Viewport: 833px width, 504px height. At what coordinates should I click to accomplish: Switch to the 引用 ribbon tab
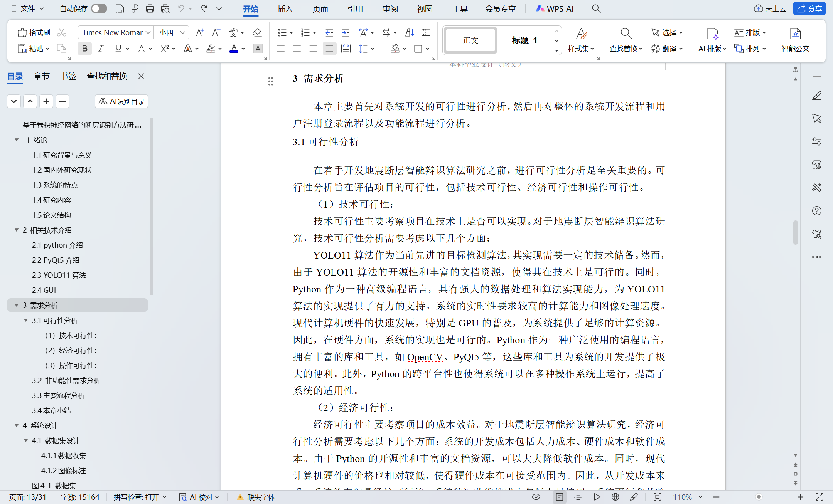coord(355,8)
